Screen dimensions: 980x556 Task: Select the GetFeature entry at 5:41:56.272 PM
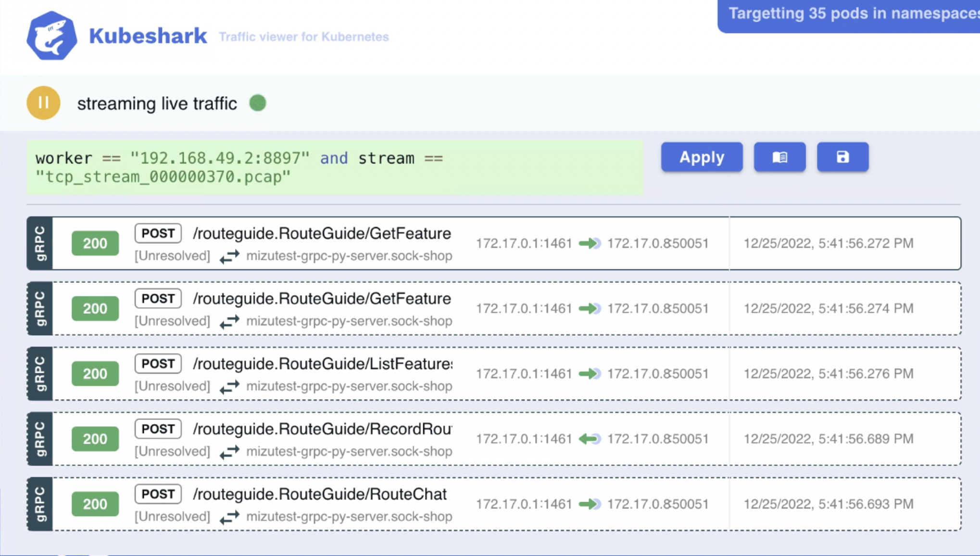pos(494,243)
